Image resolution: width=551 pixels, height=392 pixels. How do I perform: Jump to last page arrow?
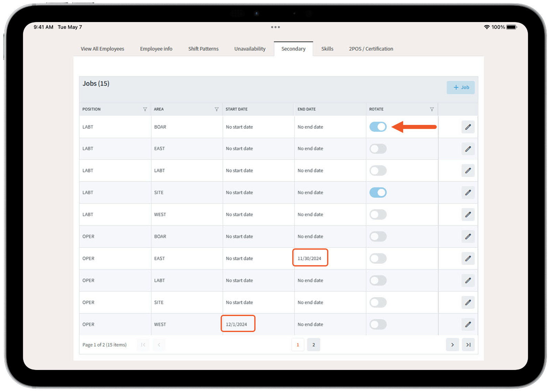(468, 345)
